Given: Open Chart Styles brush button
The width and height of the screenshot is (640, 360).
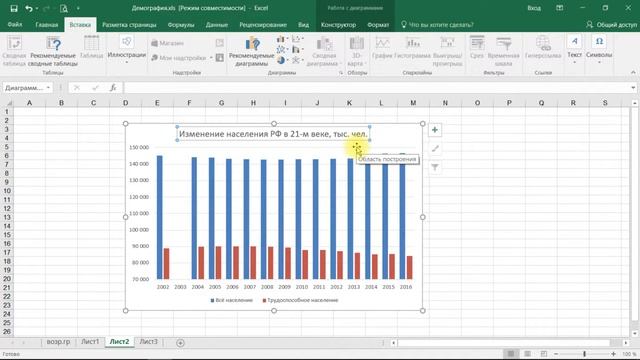Looking at the screenshot, I should (x=435, y=149).
